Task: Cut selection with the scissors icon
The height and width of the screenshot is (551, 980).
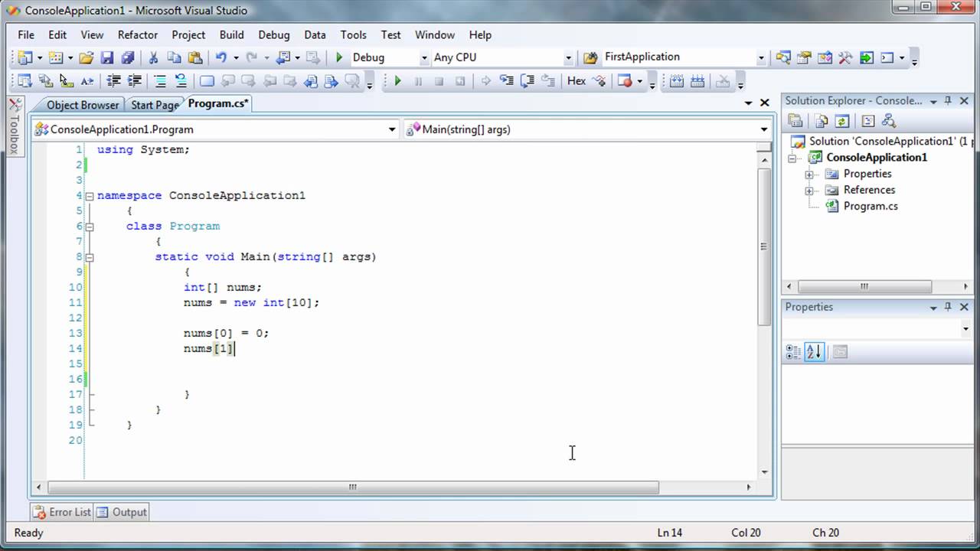Action: [x=153, y=57]
